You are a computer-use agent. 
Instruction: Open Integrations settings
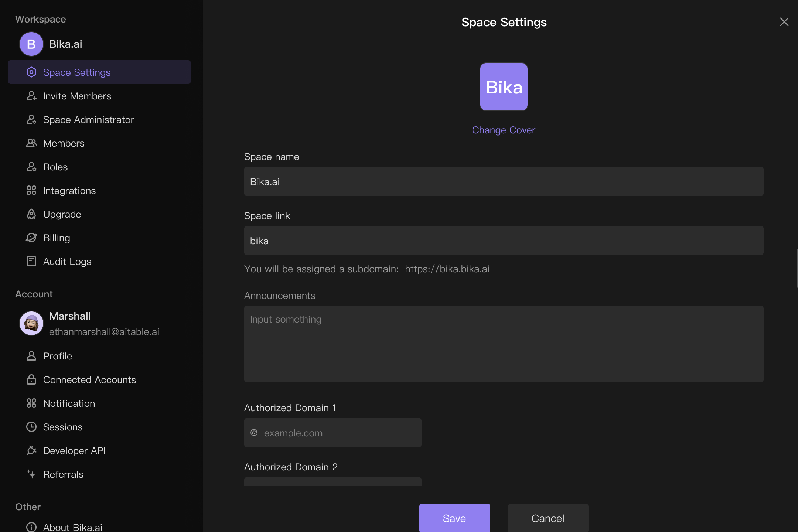coord(99,190)
